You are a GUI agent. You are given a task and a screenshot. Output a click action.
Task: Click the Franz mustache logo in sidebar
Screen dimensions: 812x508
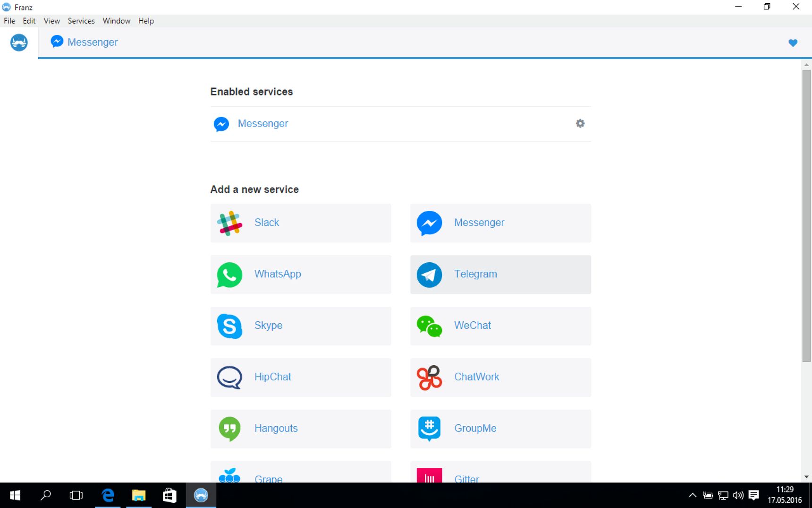coord(19,43)
